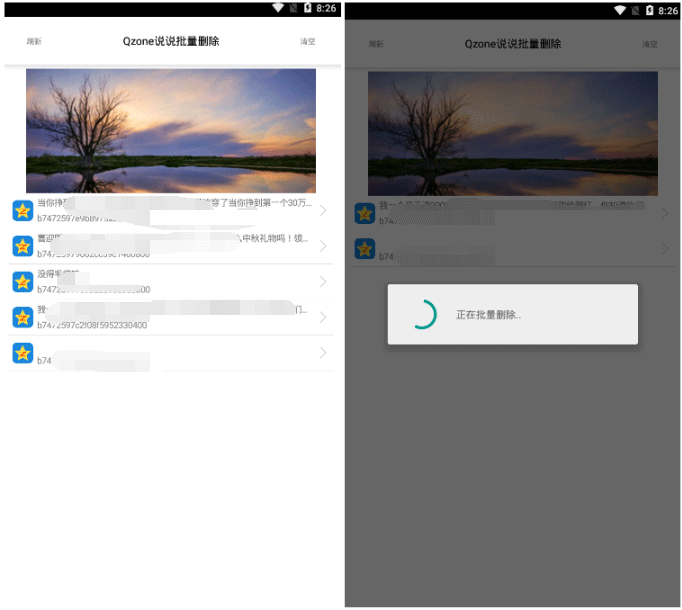Select third post's star icon in left screen
This screenshot has width=682, height=610.
coord(22,281)
